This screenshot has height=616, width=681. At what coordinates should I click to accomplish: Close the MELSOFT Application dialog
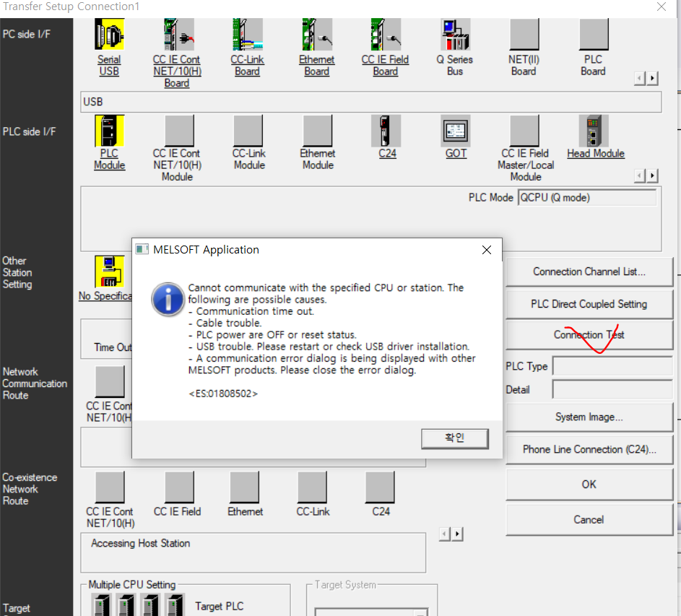[x=487, y=250]
